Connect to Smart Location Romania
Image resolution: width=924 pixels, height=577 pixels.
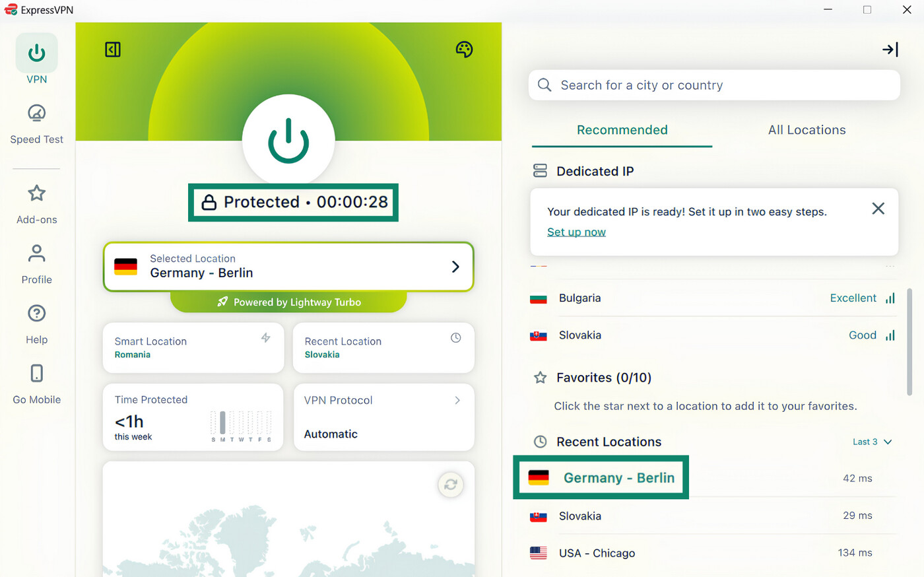point(193,348)
